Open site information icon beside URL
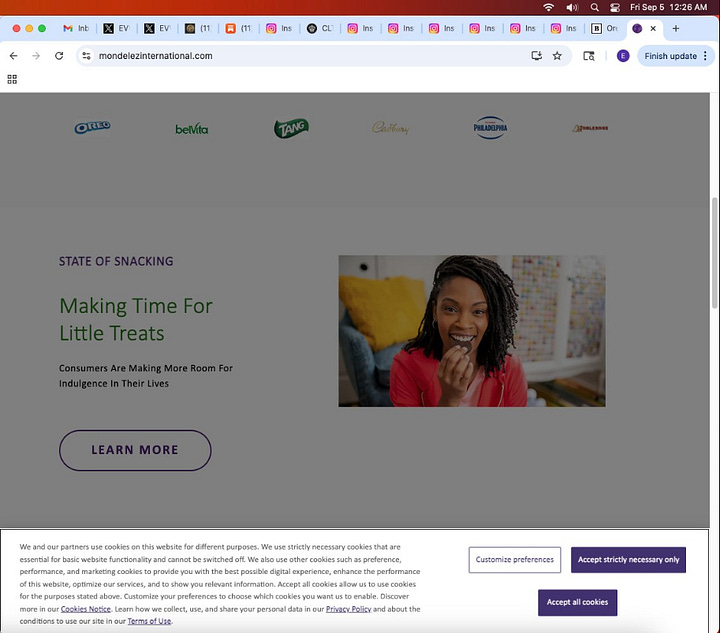 click(x=86, y=56)
